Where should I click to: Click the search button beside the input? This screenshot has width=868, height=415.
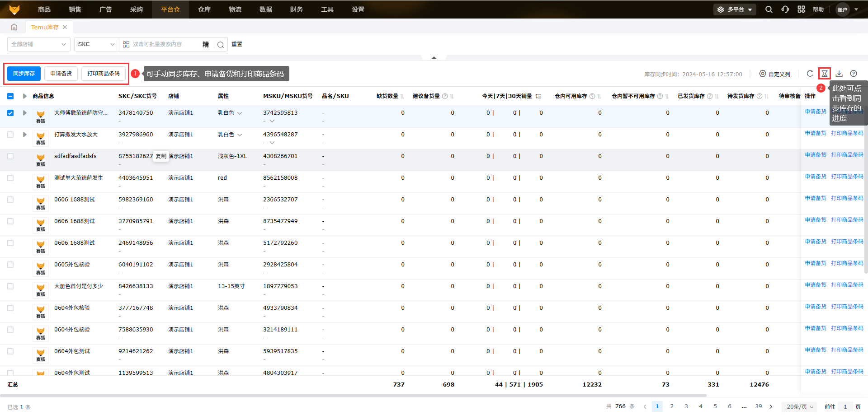click(x=221, y=44)
